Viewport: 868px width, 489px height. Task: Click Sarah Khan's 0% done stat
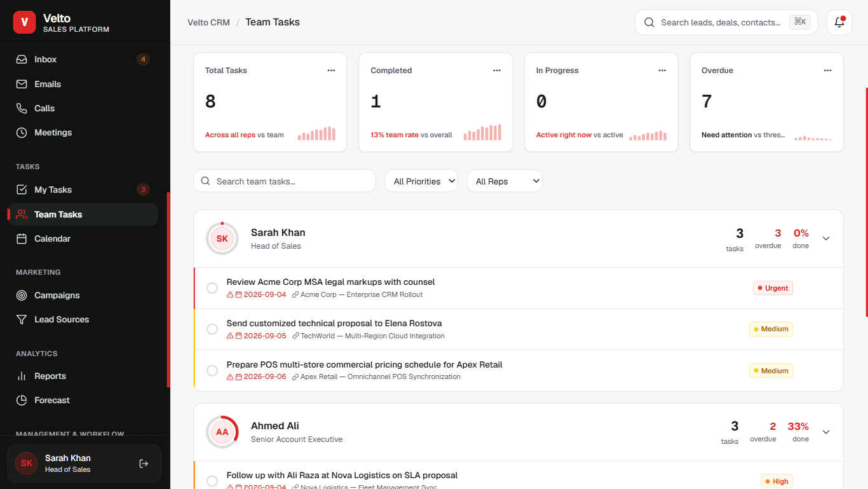click(x=801, y=238)
